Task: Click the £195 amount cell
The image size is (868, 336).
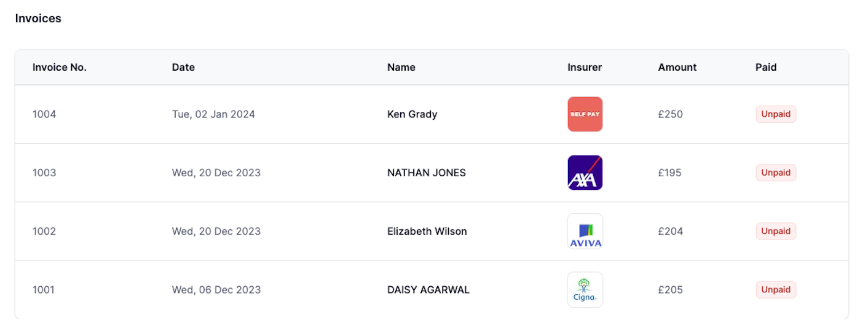Action: point(669,173)
